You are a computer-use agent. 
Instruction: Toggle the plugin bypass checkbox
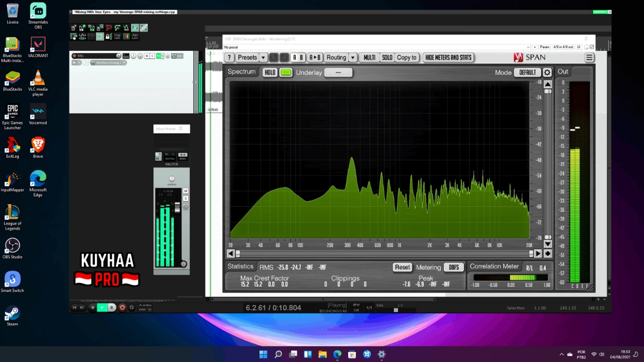[x=592, y=47]
